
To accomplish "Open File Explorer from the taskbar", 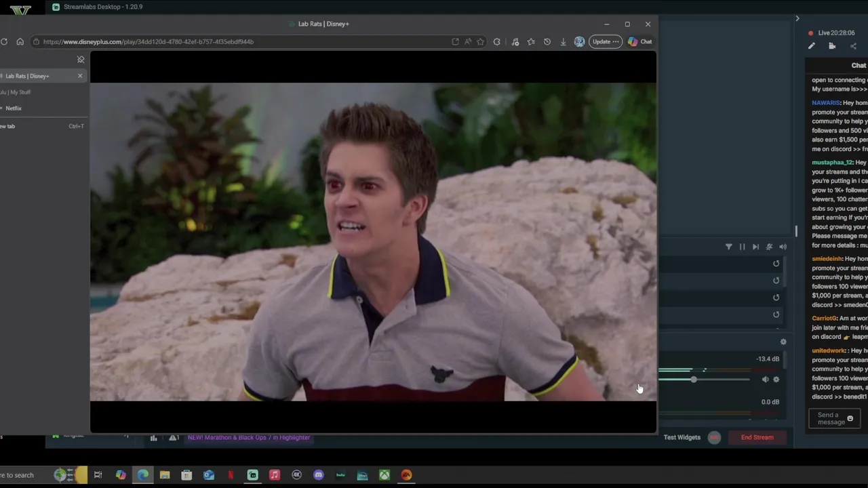I will pyautogui.click(x=165, y=475).
